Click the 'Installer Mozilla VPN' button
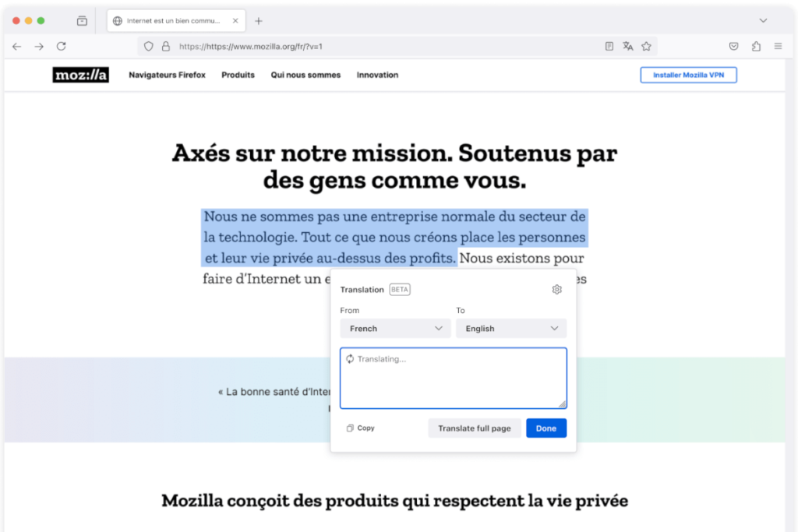The height and width of the screenshot is (532, 798). [688, 75]
